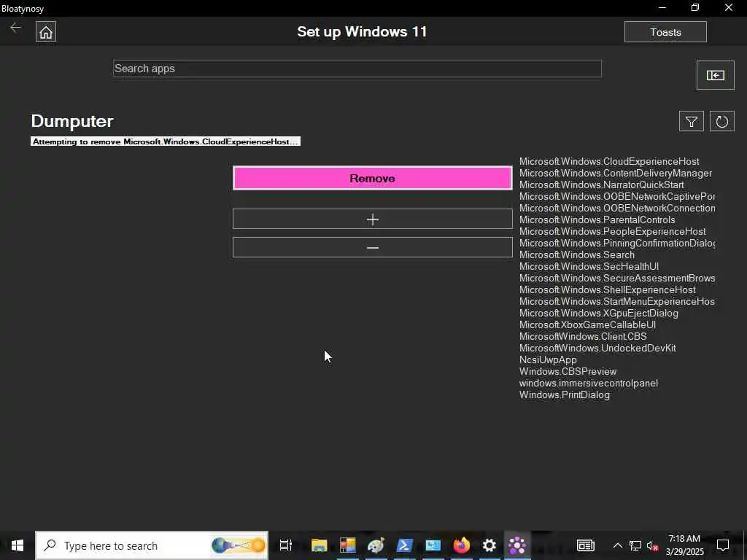Screen dimensions: 747x560
Task: Click the taskbar search box
Action: tap(152, 545)
